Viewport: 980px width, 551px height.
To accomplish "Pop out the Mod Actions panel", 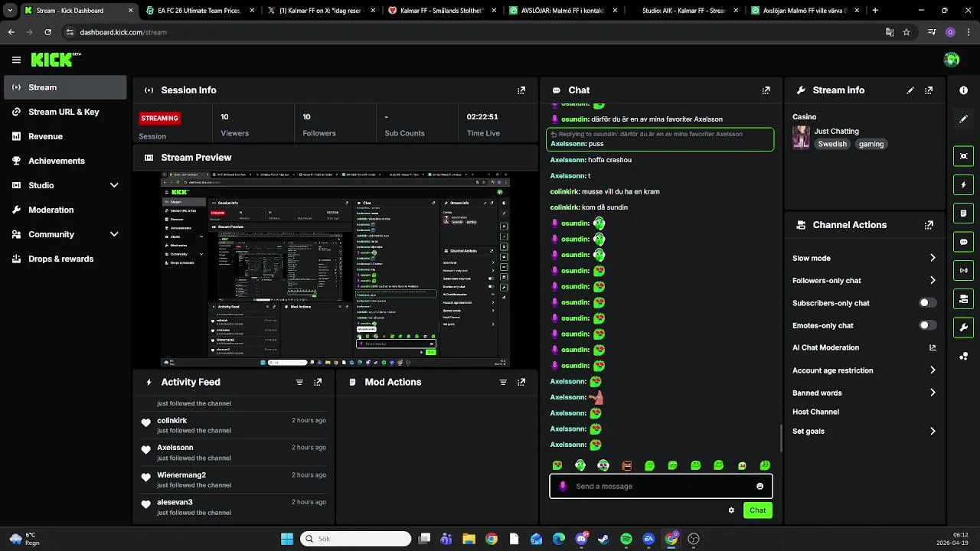I will (521, 382).
